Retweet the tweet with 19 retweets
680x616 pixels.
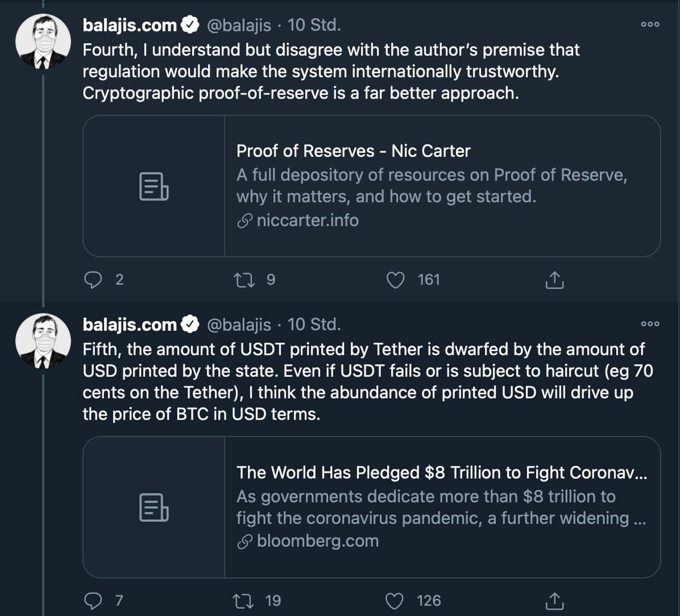tap(245, 601)
